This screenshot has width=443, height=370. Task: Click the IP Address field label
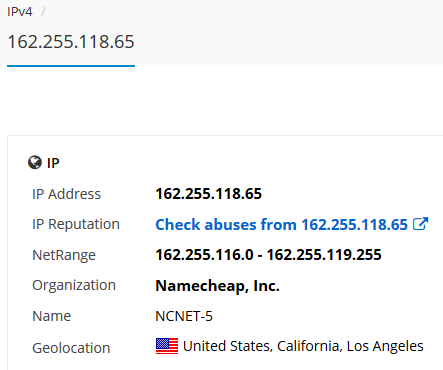(x=66, y=194)
